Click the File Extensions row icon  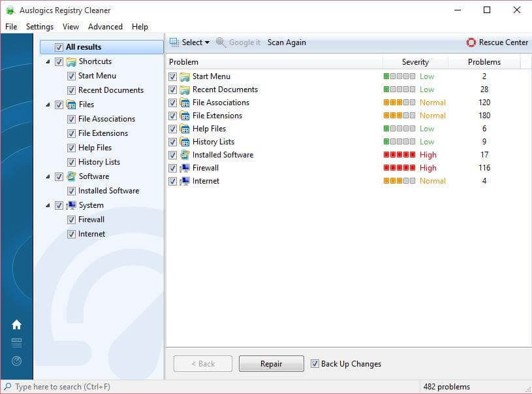pyautogui.click(x=185, y=116)
